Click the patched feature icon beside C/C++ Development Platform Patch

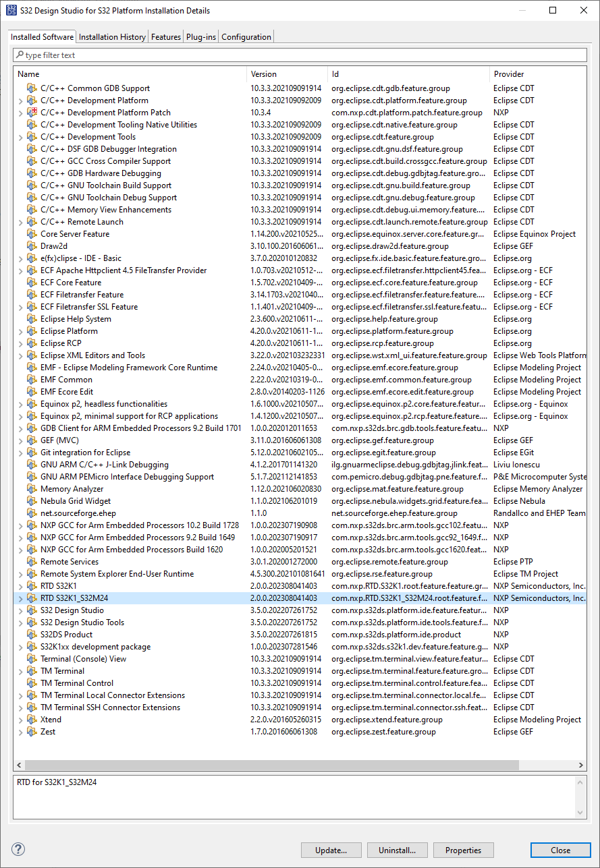pos(30,112)
